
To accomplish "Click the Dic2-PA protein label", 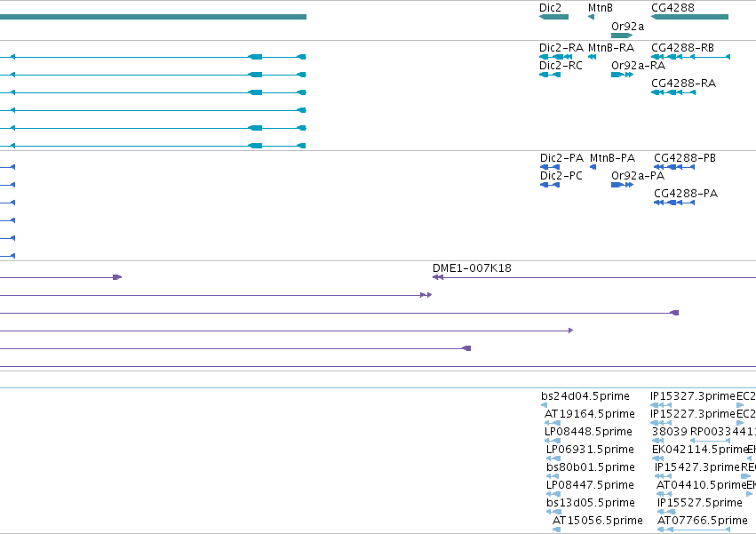I will pos(561,158).
